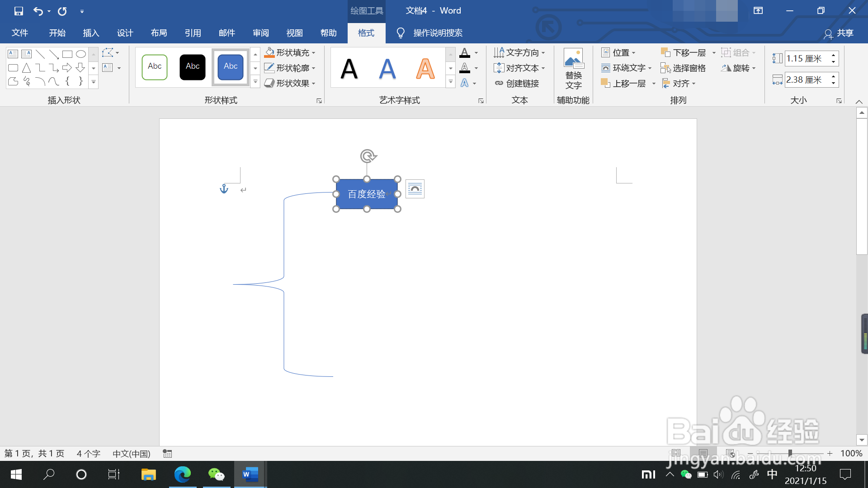Open 环绕文字 wrap text dropdown
This screenshot has height=488, width=868.
coord(626,68)
